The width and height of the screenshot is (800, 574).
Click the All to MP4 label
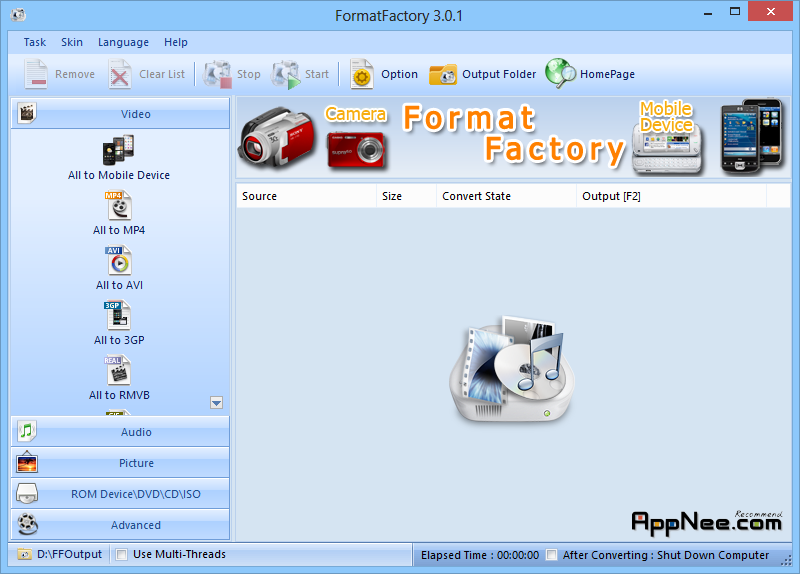(x=119, y=230)
